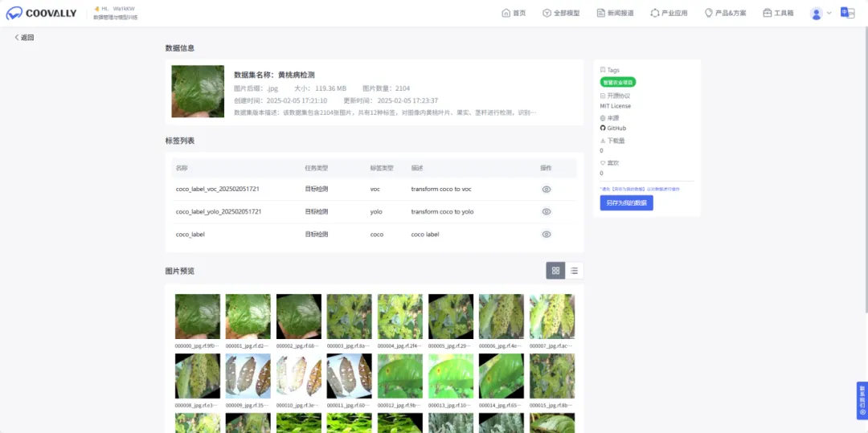This screenshot has height=433, width=868.
Task: Open the 工具箱 menu item
Action: click(778, 13)
